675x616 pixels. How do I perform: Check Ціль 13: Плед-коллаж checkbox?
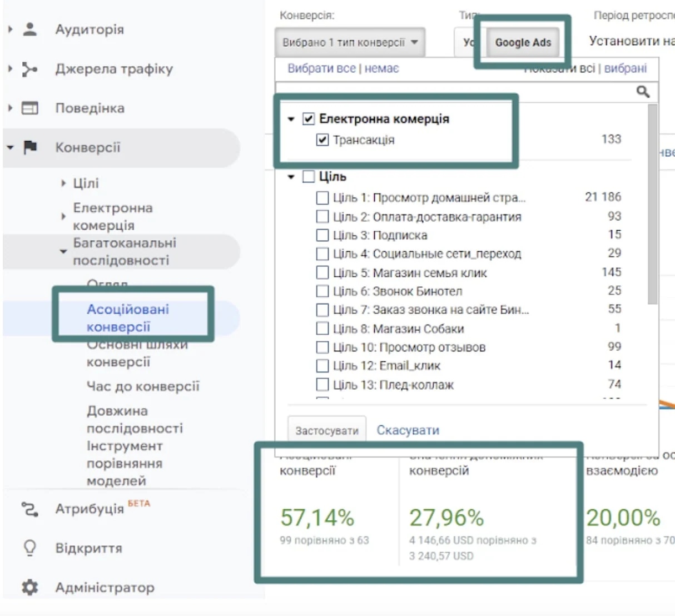(x=322, y=384)
